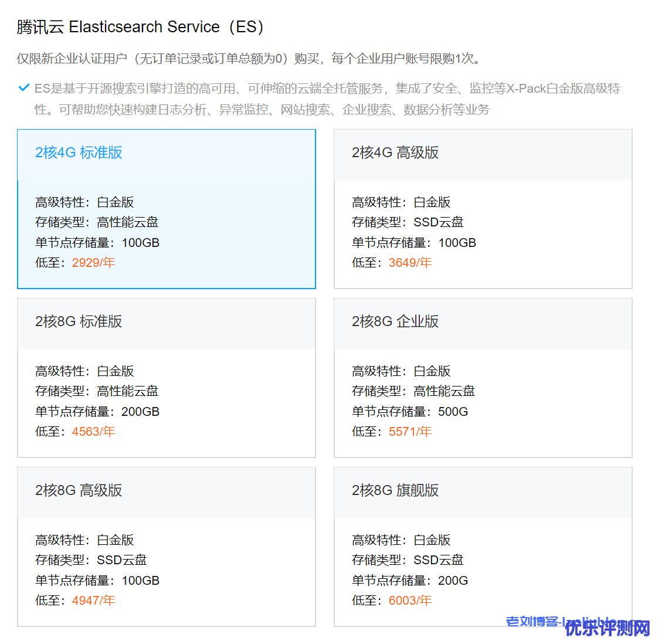The image size is (658, 644).
Task: Select the 2核4G 标准版 plan card
Action: [166, 209]
